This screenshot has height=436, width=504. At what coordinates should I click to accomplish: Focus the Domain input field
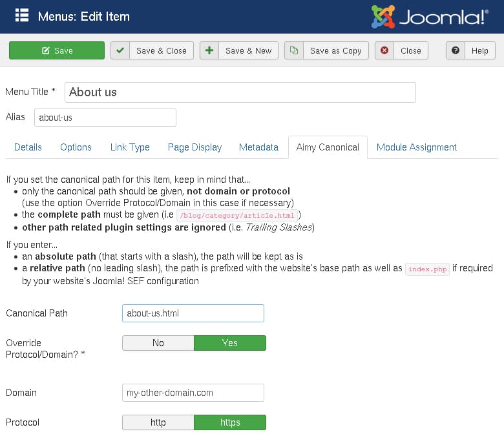coord(193,393)
